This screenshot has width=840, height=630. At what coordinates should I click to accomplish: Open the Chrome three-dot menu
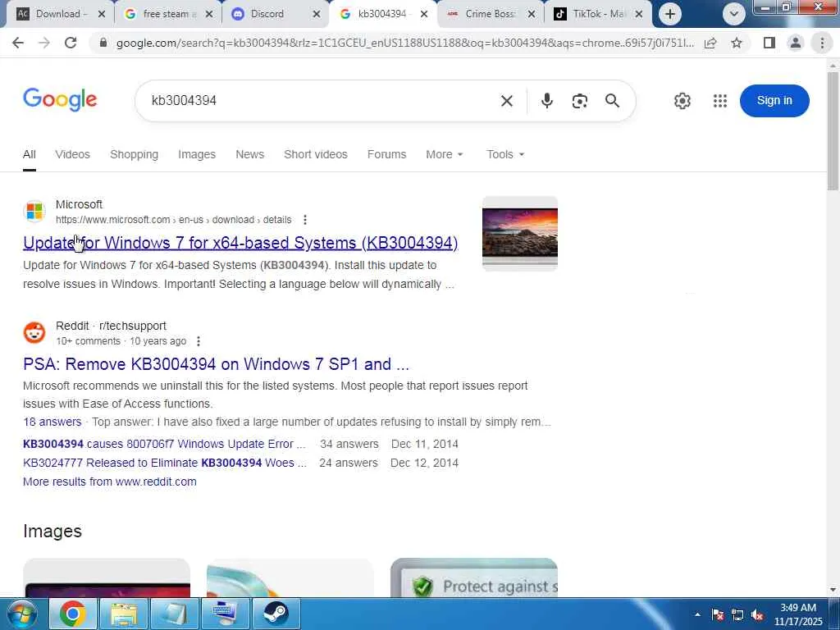(x=822, y=43)
